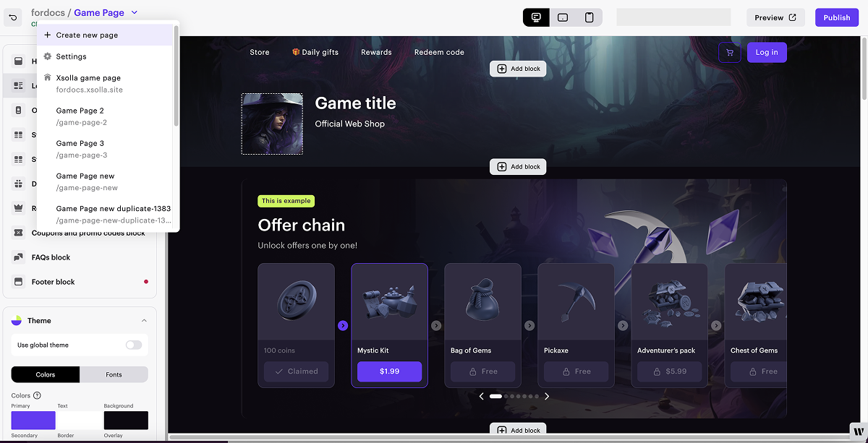Click the FAQs block icon in sidebar
This screenshot has height=443, width=868.
[19, 257]
